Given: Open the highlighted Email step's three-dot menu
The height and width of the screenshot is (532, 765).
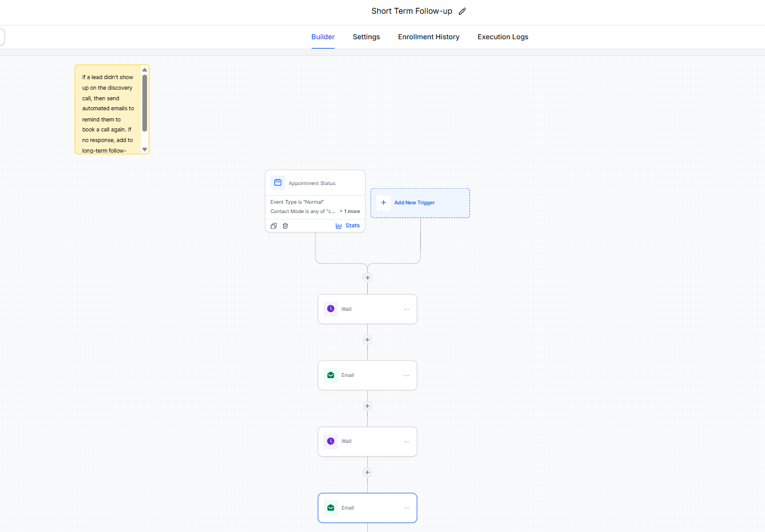Looking at the screenshot, I should [407, 508].
